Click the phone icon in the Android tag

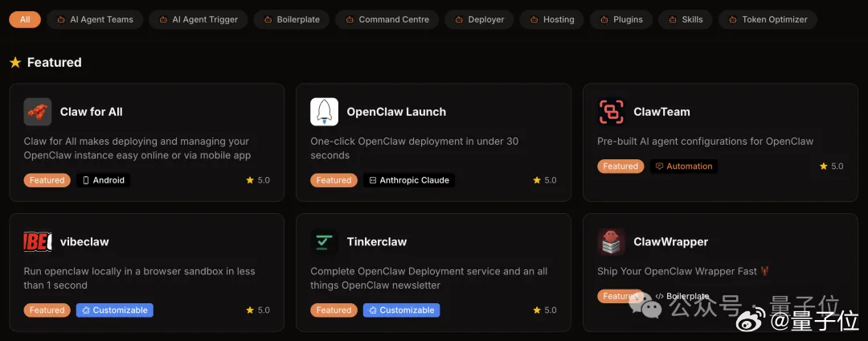click(86, 180)
